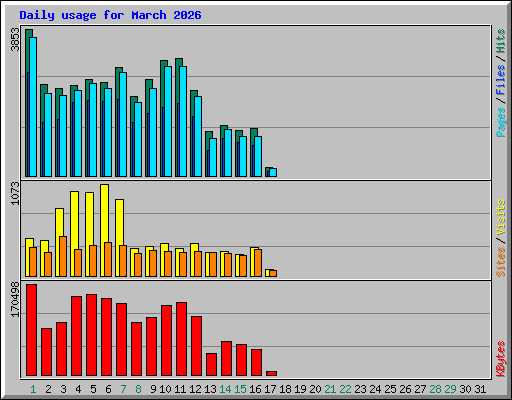Click day 26 on the x-axis
The height and width of the screenshot is (400, 512).
(x=405, y=389)
